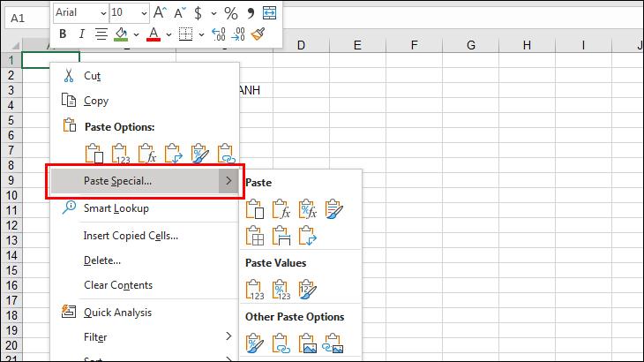Click Paste Options Paste Link icon
The image size is (644, 362).
tap(227, 154)
